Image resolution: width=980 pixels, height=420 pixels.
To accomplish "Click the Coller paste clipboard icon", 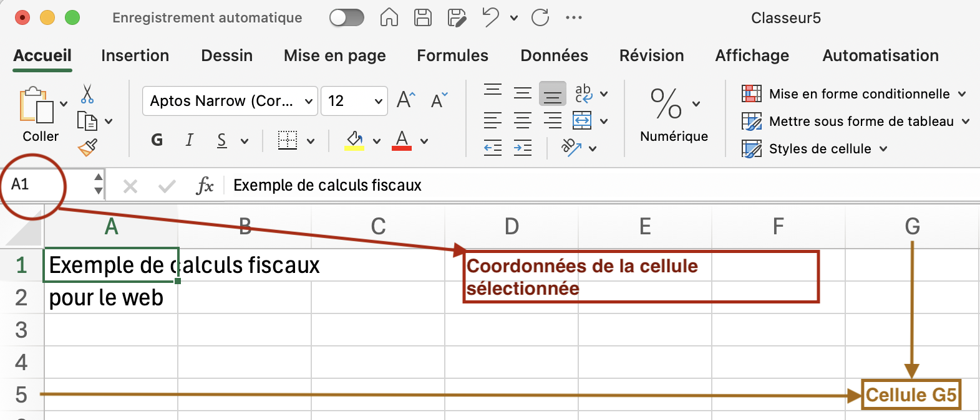I will [36, 105].
